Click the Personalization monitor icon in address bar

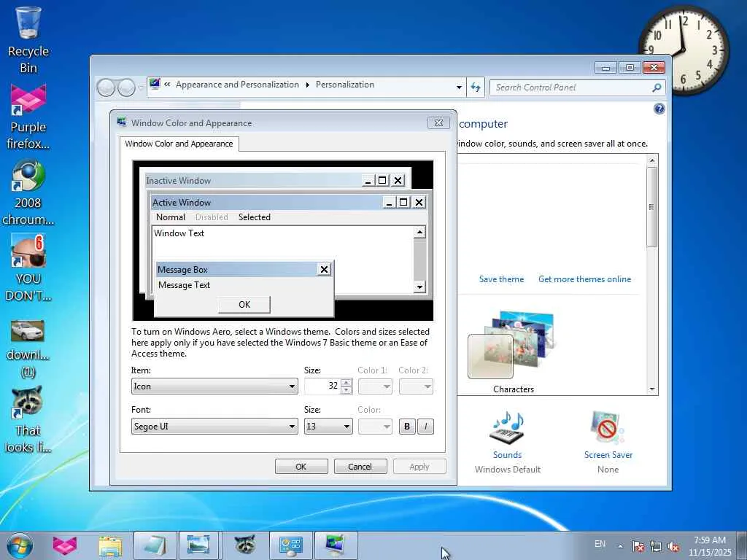click(155, 85)
